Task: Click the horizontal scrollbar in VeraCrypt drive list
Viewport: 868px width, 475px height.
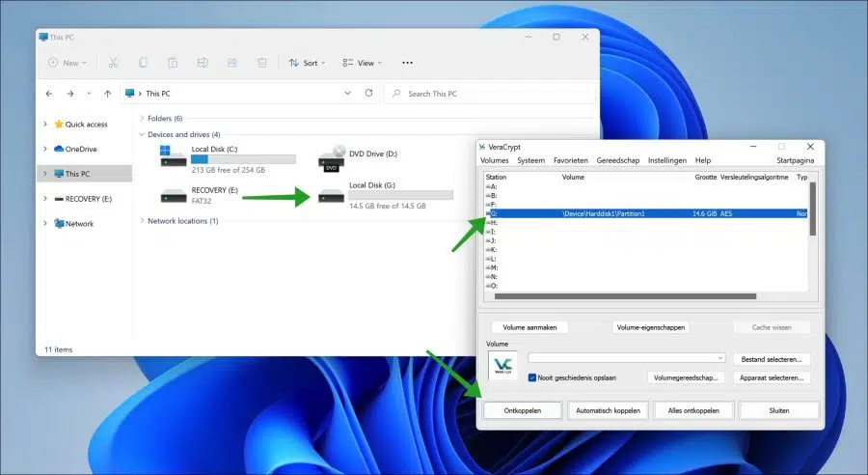Action: (625, 296)
